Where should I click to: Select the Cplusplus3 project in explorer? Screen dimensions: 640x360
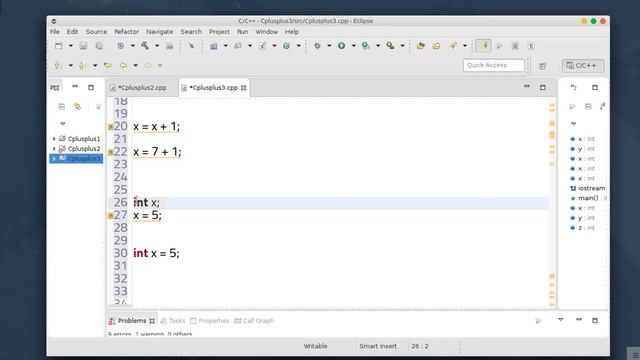point(76,158)
